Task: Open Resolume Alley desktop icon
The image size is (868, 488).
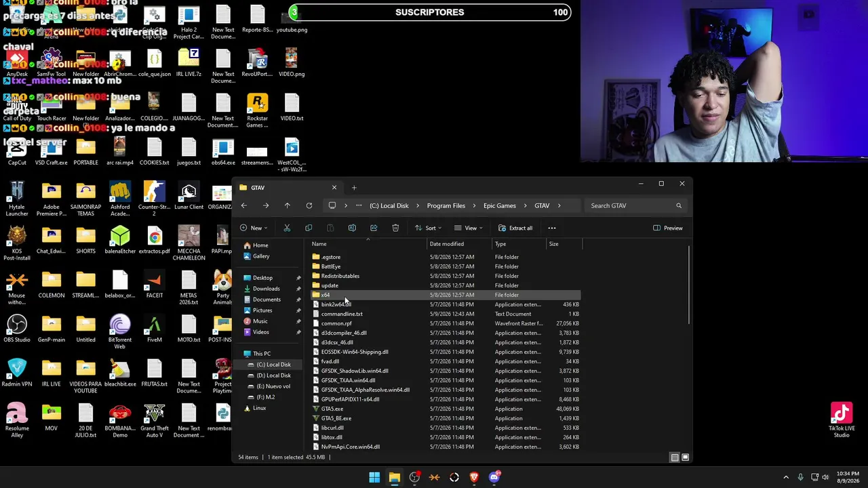Action: pyautogui.click(x=17, y=420)
